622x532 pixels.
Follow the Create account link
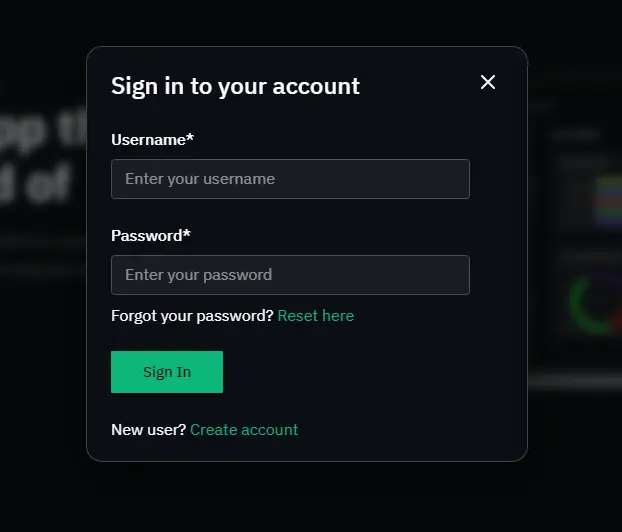(244, 430)
